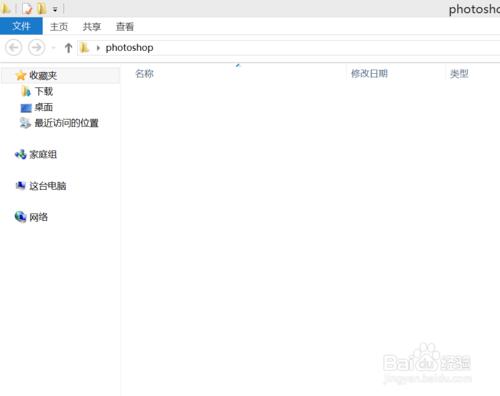Screen dimensions: 500x396
Task: Click the 这台电脑 computer icon
Action: tap(20, 185)
